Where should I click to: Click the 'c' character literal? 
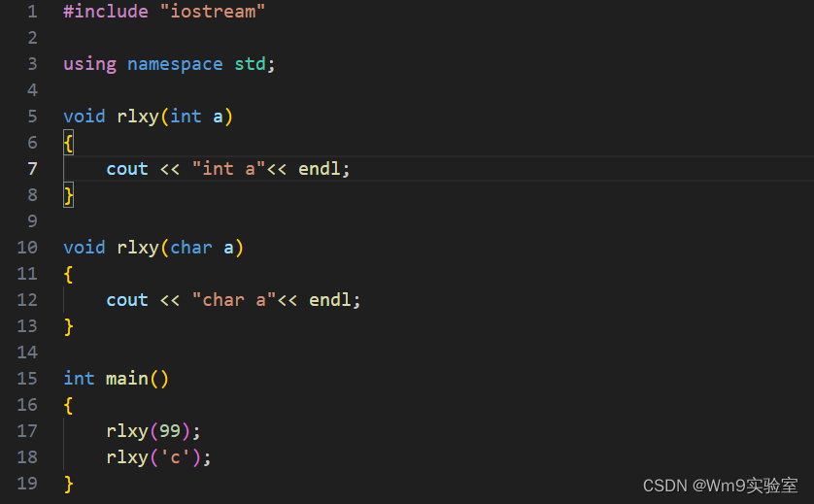tap(175, 457)
